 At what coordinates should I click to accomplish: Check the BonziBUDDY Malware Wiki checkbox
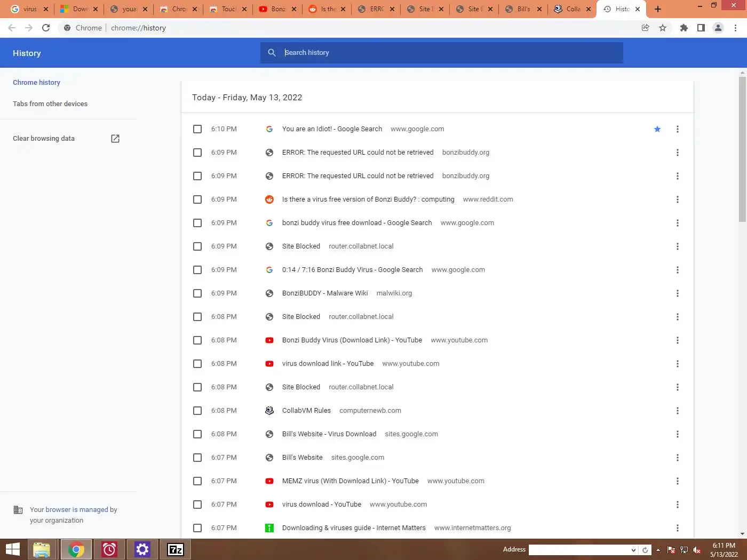tap(197, 293)
